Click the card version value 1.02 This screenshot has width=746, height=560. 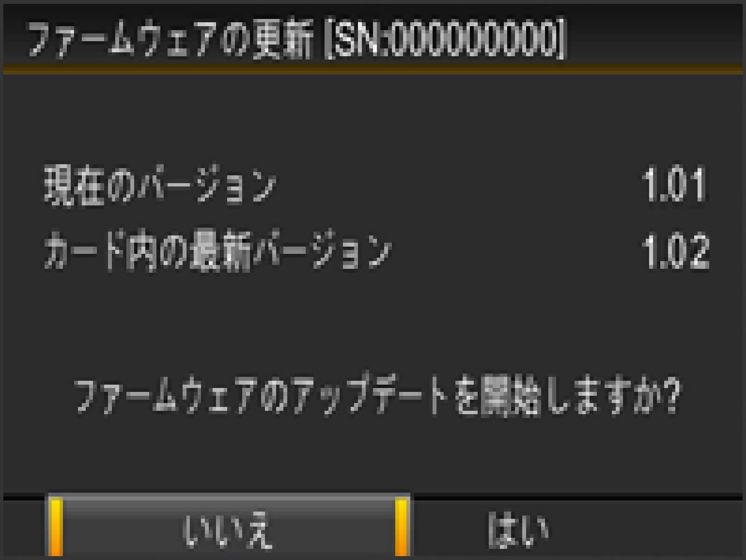(675, 252)
